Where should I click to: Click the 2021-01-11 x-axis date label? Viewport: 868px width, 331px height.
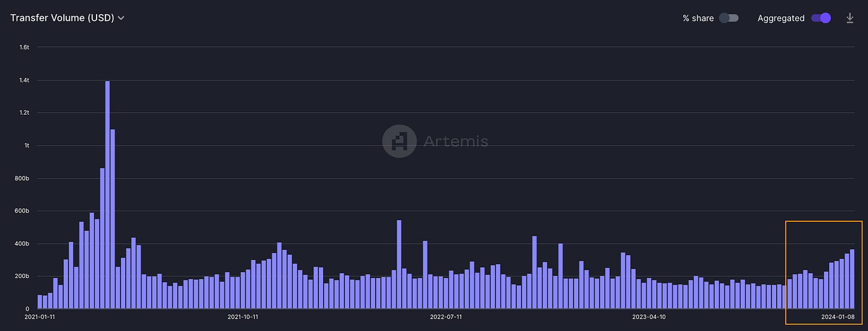click(39, 317)
